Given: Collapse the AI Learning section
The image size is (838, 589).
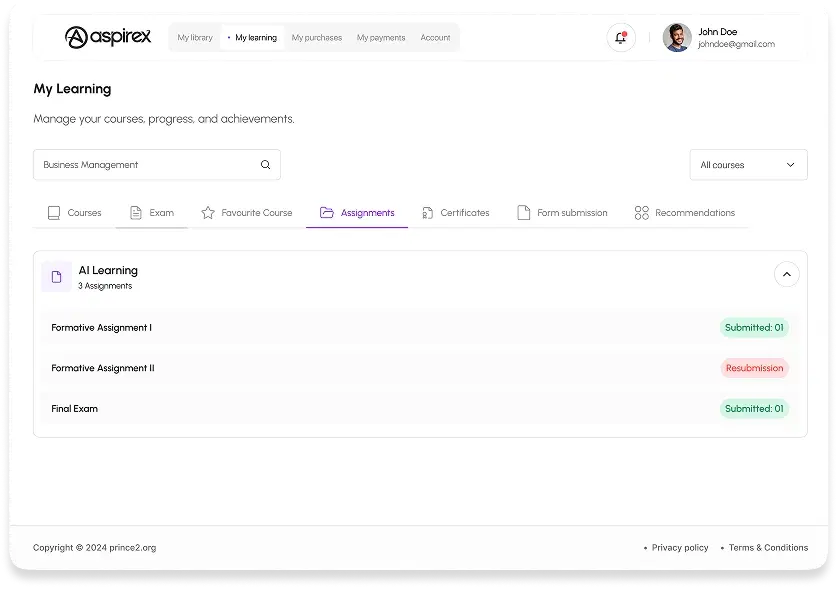Looking at the screenshot, I should (x=786, y=274).
